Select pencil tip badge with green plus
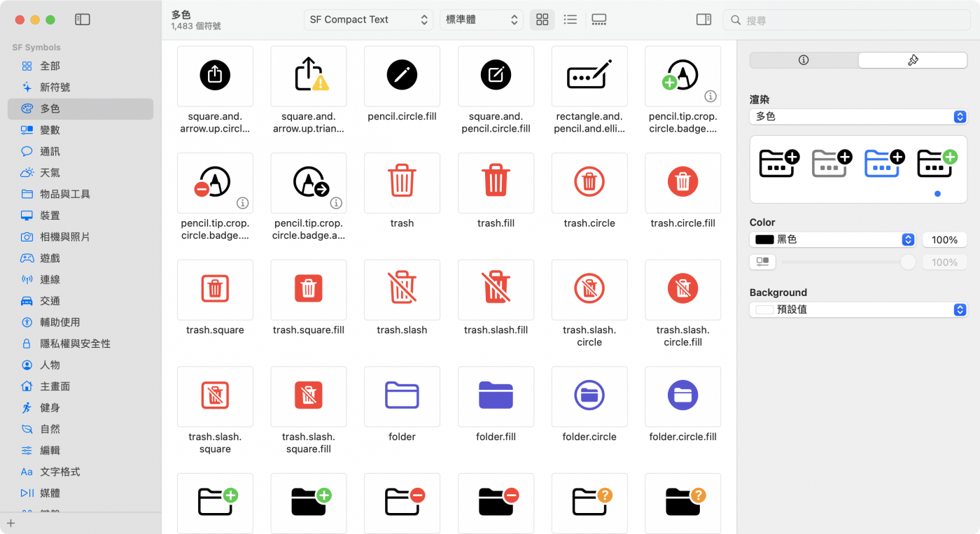This screenshot has height=534, width=980. pos(682,76)
